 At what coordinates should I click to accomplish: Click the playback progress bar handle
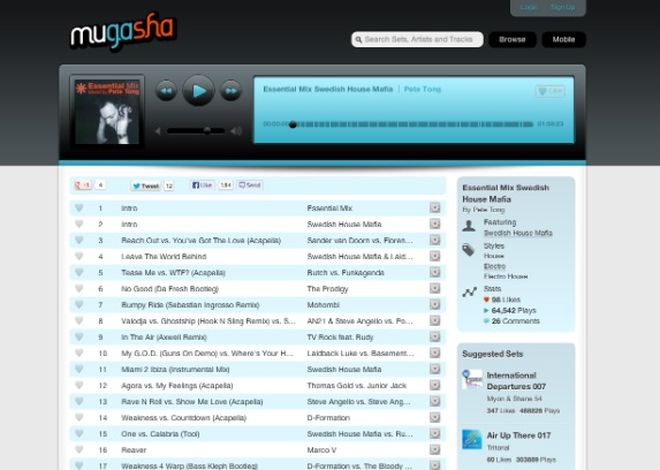point(293,125)
